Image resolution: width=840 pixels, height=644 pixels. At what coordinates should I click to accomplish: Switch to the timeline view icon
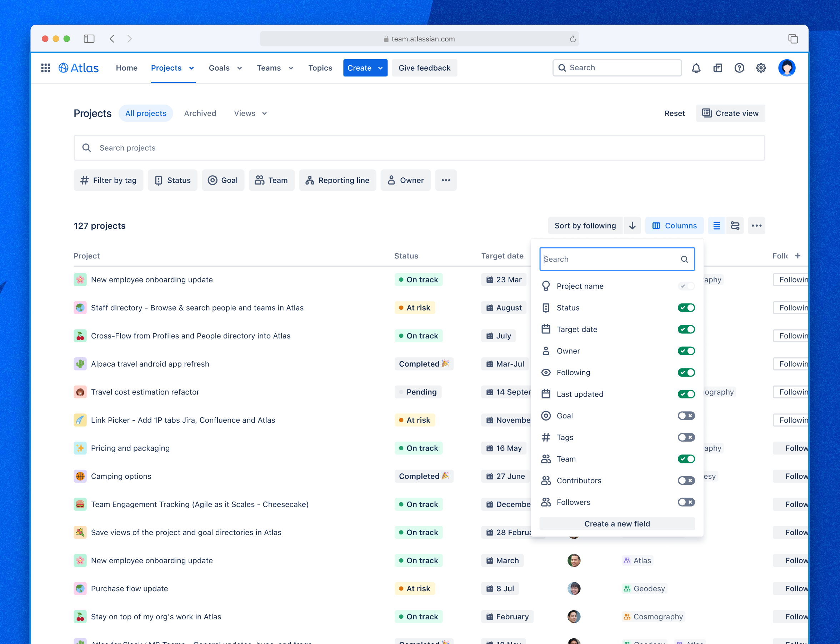(735, 225)
